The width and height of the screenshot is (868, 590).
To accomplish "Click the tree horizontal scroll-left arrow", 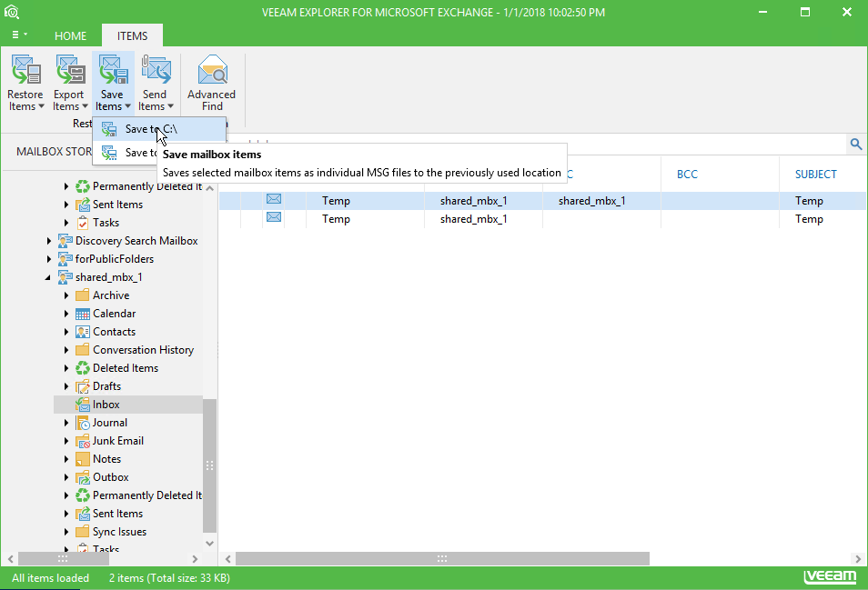I will click(11, 558).
